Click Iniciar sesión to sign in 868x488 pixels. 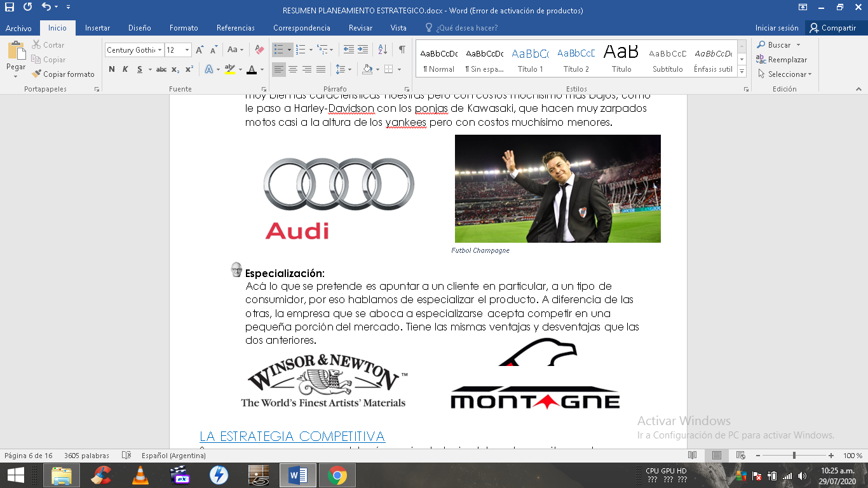tap(776, 28)
